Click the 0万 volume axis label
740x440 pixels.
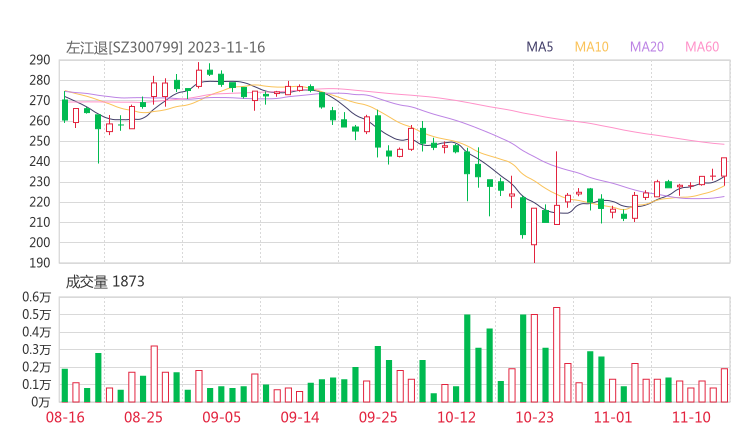click(41, 402)
